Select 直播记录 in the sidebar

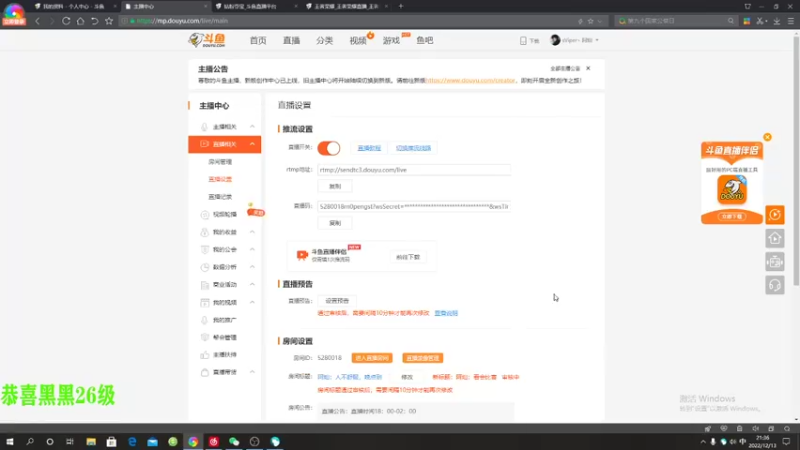pyautogui.click(x=220, y=197)
